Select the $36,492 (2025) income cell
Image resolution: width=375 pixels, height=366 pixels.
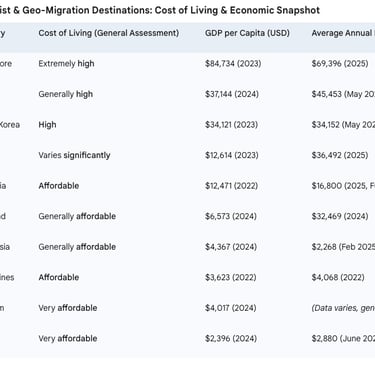tap(340, 155)
